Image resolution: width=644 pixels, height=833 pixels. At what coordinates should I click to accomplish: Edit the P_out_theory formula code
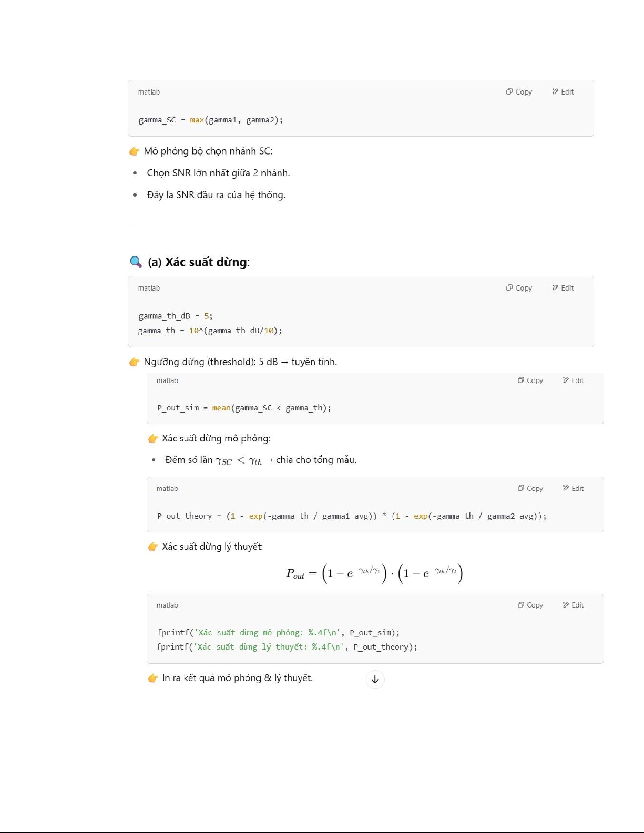pos(574,488)
